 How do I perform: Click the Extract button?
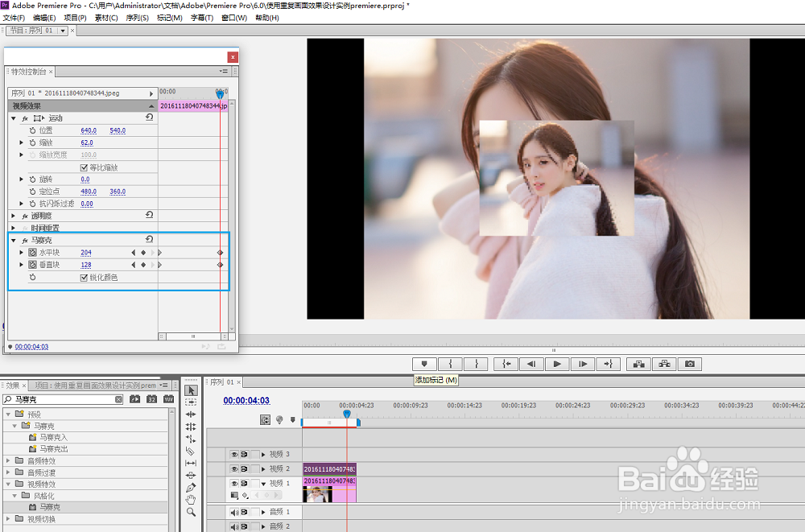coord(664,364)
